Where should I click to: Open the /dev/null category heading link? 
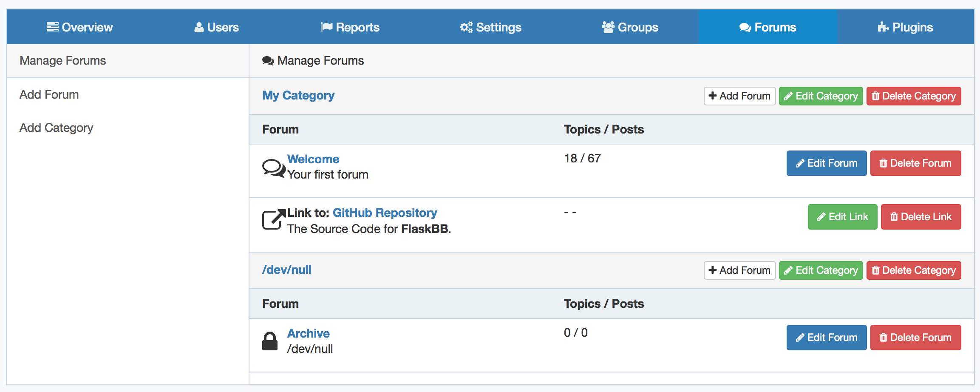[286, 270]
